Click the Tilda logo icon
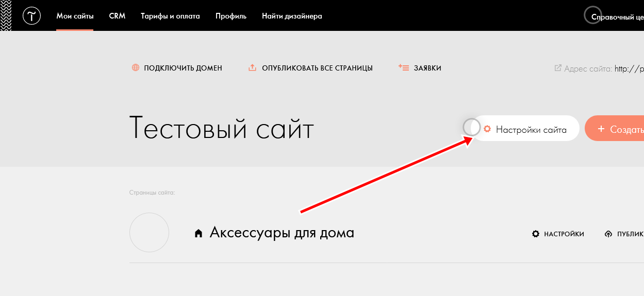Screen dimensions: 644x296 [x=31, y=16]
